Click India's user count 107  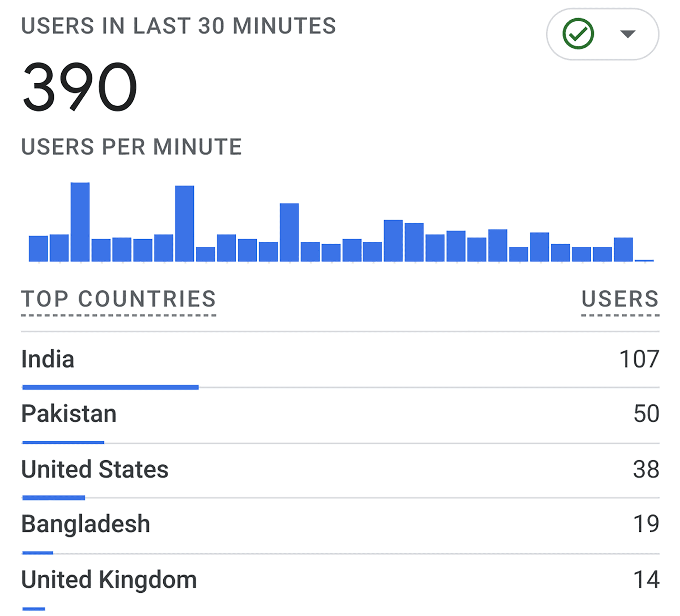[639, 359]
